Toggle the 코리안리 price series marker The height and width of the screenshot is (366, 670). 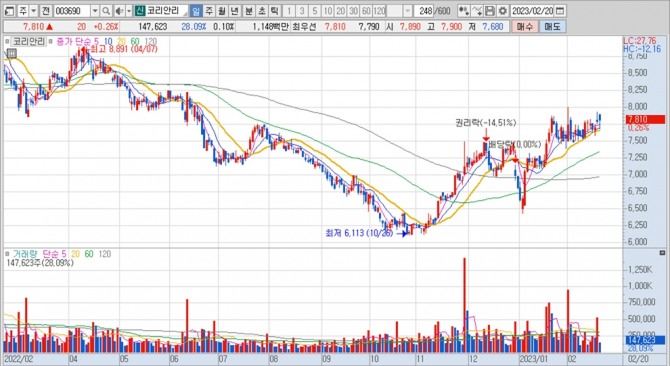coord(7,41)
